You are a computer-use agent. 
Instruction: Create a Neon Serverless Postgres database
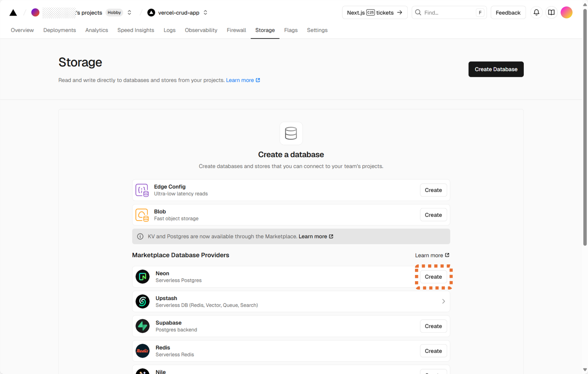(x=433, y=277)
